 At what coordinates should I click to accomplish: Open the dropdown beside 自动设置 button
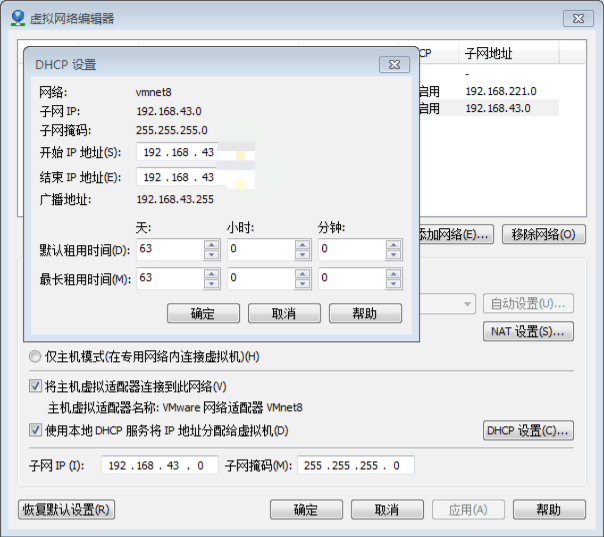[467, 304]
